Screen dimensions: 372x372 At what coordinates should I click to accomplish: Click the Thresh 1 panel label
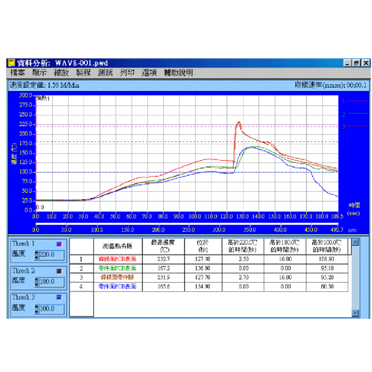pyautogui.click(x=23, y=244)
